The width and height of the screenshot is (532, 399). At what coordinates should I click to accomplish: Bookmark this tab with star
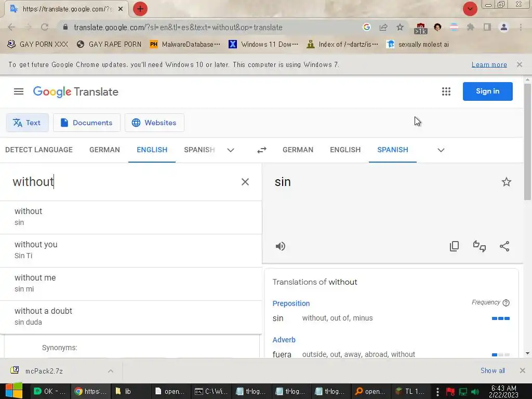tap(400, 27)
